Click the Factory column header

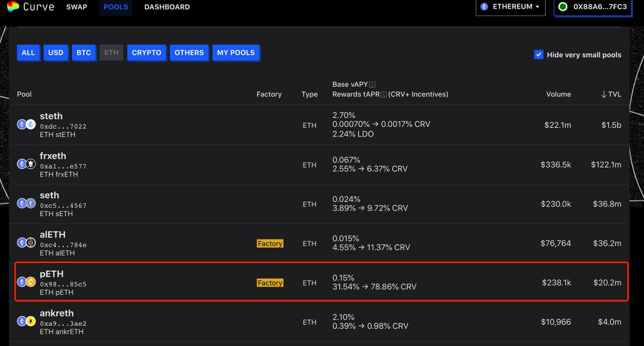(269, 94)
